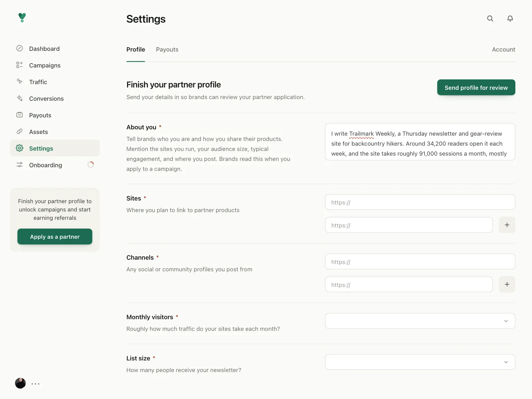This screenshot has height=399, width=532.
Task: Open notifications bell
Action: 510,19
